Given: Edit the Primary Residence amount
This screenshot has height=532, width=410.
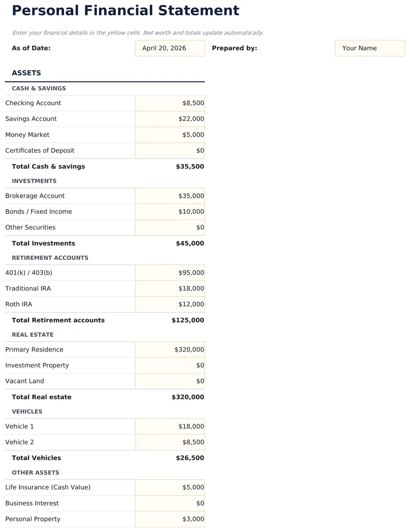Looking at the screenshot, I should (x=170, y=349).
